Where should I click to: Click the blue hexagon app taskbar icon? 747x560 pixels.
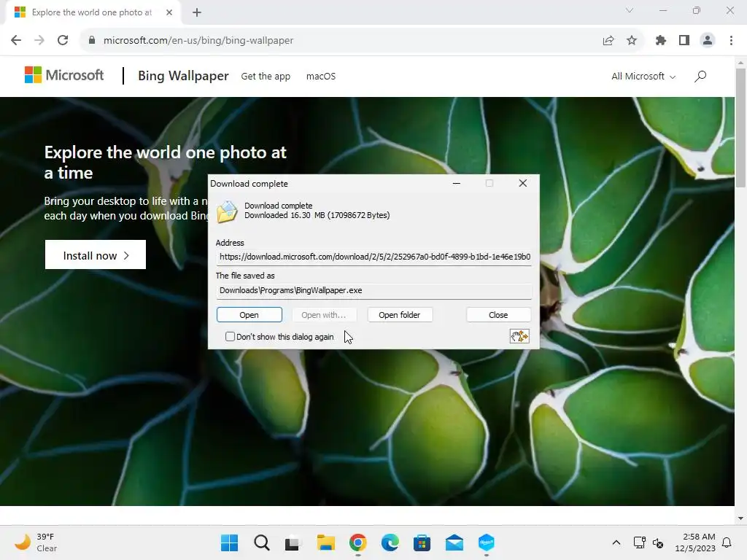(x=487, y=542)
